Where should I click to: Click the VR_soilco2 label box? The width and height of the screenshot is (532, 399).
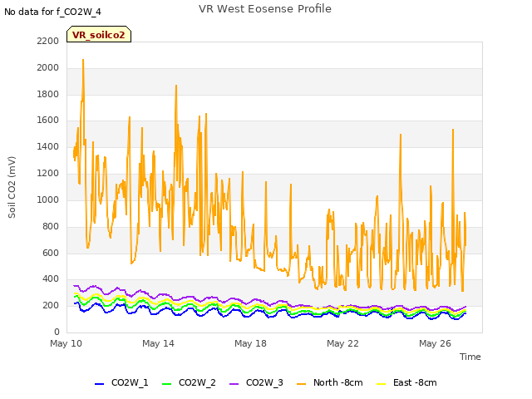(x=99, y=34)
